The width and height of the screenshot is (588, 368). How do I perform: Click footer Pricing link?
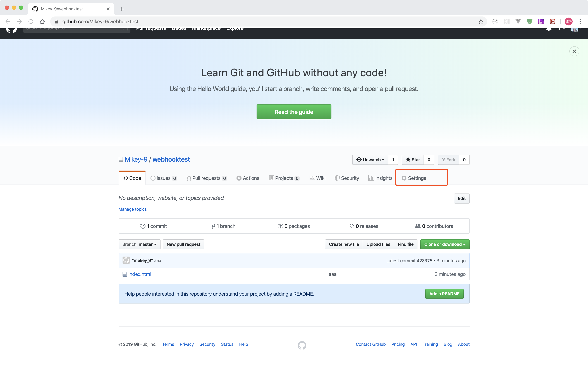(x=398, y=344)
